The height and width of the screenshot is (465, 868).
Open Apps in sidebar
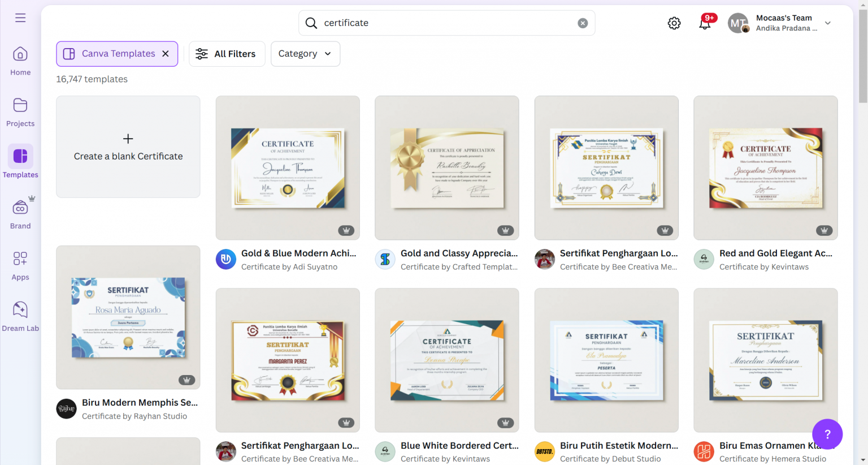tap(20, 266)
